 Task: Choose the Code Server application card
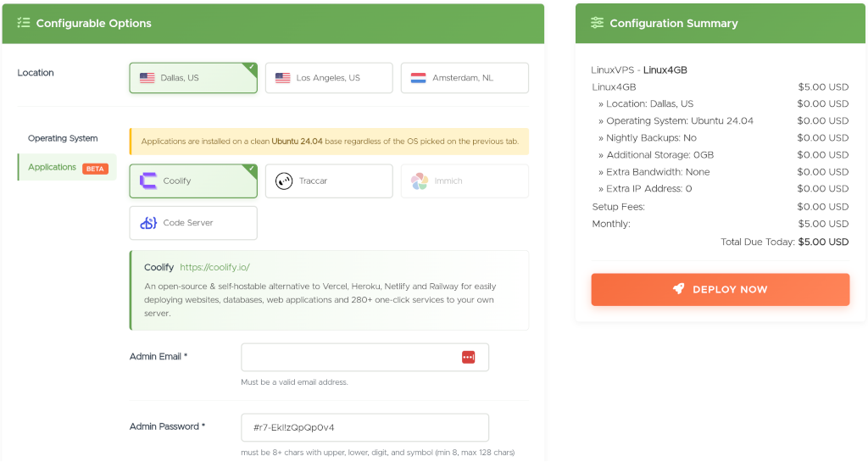[193, 223]
